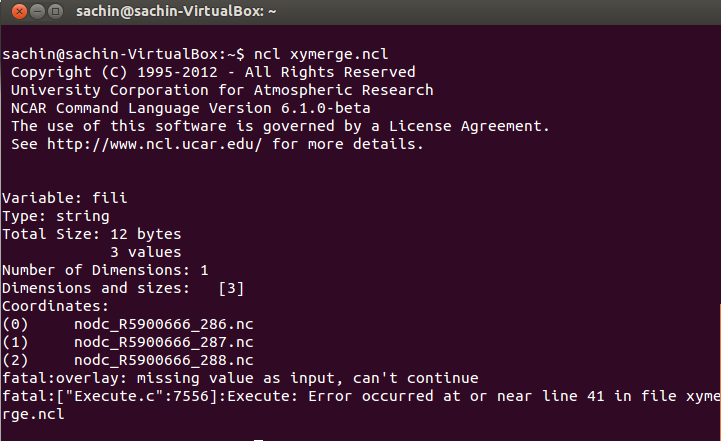The height and width of the screenshot is (441, 721).
Task: Maximize the terminal window
Action: click(x=53, y=12)
